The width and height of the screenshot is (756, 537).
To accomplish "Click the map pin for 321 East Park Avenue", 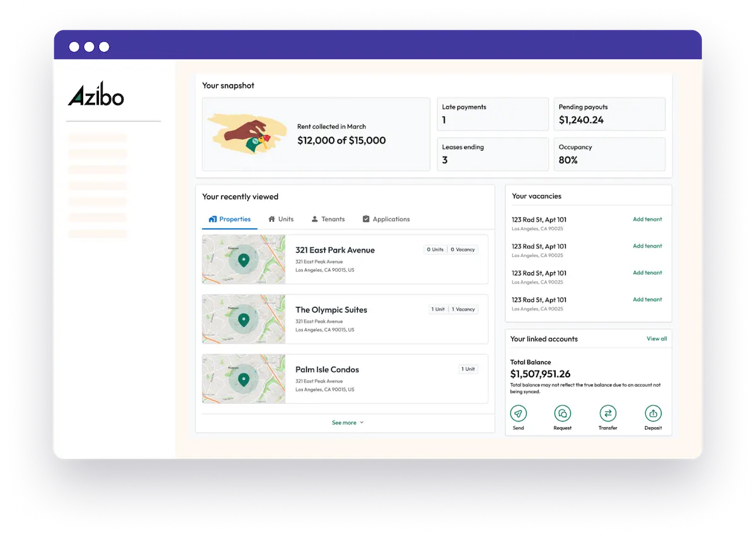I will click(x=244, y=258).
